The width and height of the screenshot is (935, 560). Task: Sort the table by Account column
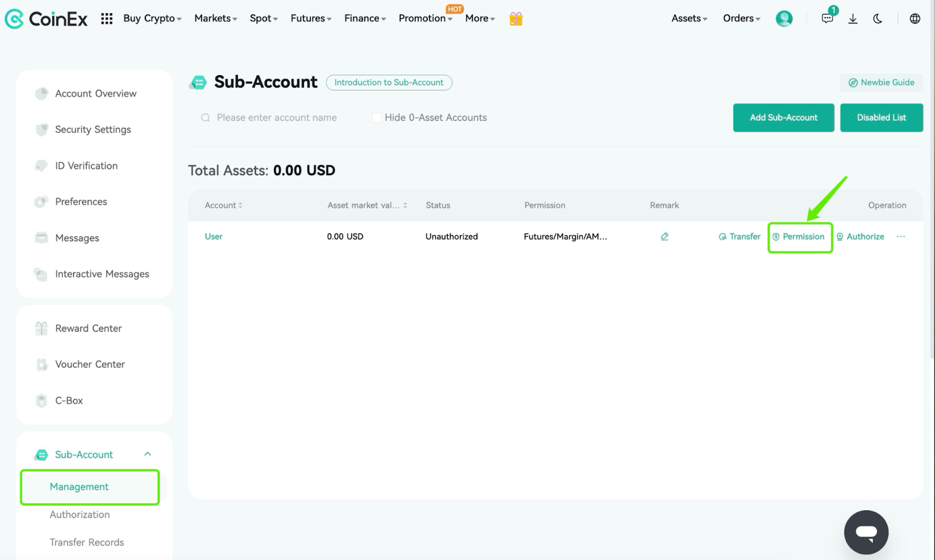(x=223, y=205)
